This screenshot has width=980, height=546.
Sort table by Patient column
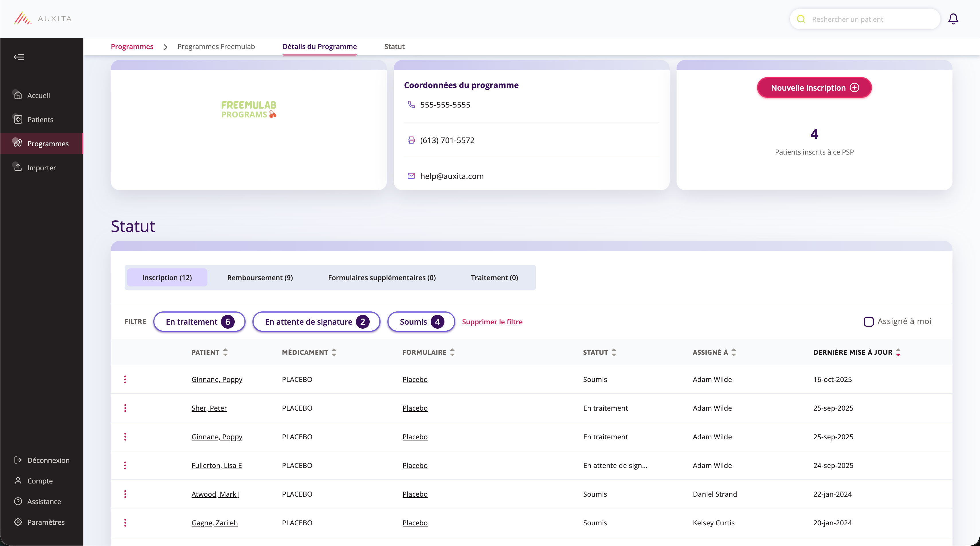pos(225,352)
